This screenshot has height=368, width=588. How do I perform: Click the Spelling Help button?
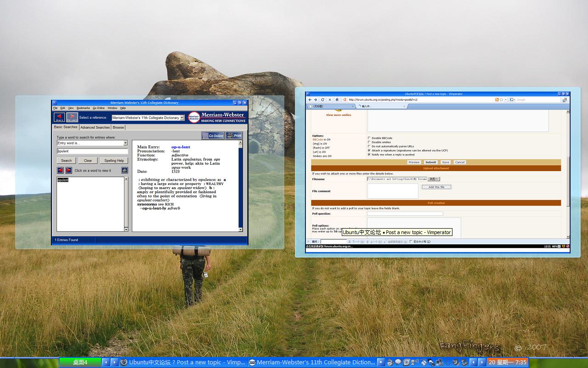point(114,161)
